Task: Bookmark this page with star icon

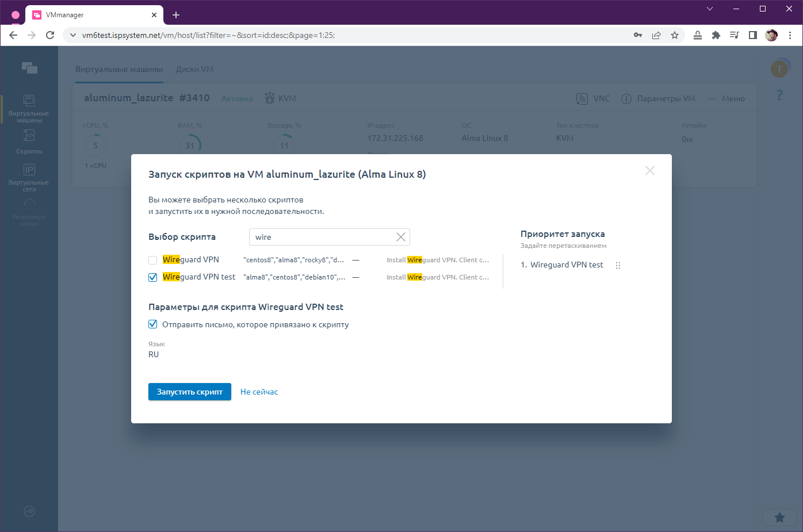Action: pos(675,35)
